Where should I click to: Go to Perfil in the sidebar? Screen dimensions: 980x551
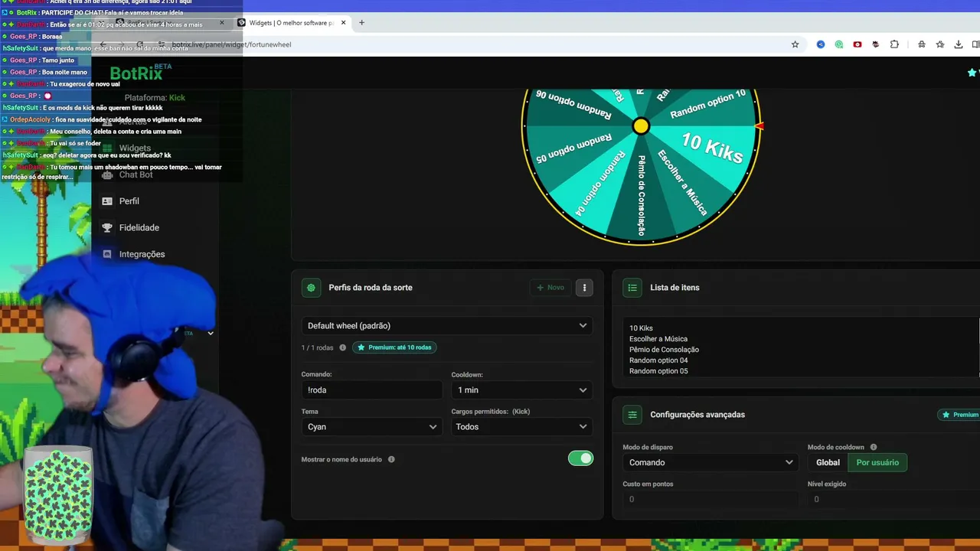pyautogui.click(x=129, y=201)
